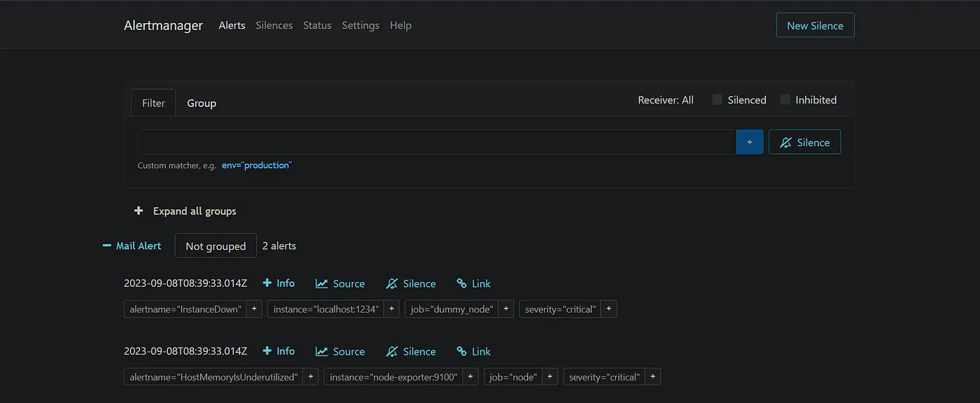Switch to the Group tab
The width and height of the screenshot is (980, 403).
[202, 103]
